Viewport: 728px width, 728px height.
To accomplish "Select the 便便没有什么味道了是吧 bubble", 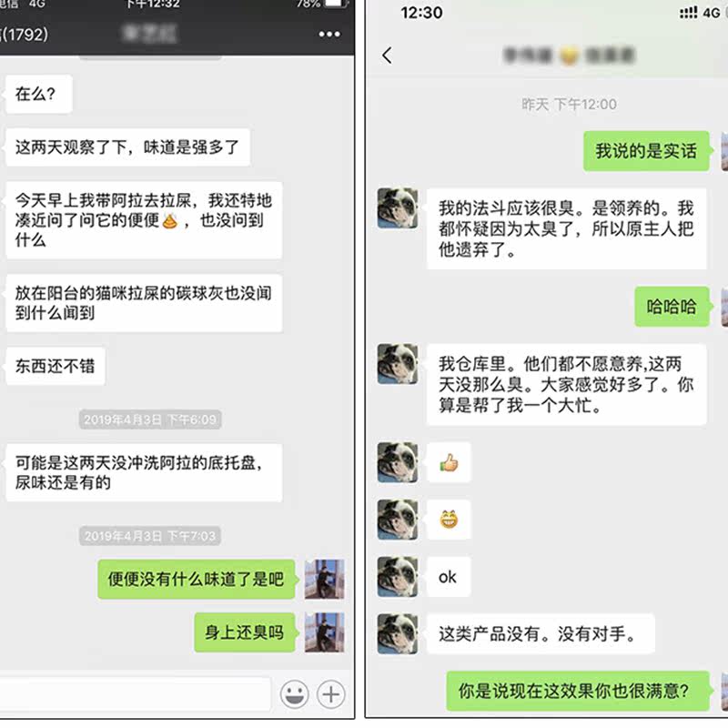I will point(197,579).
